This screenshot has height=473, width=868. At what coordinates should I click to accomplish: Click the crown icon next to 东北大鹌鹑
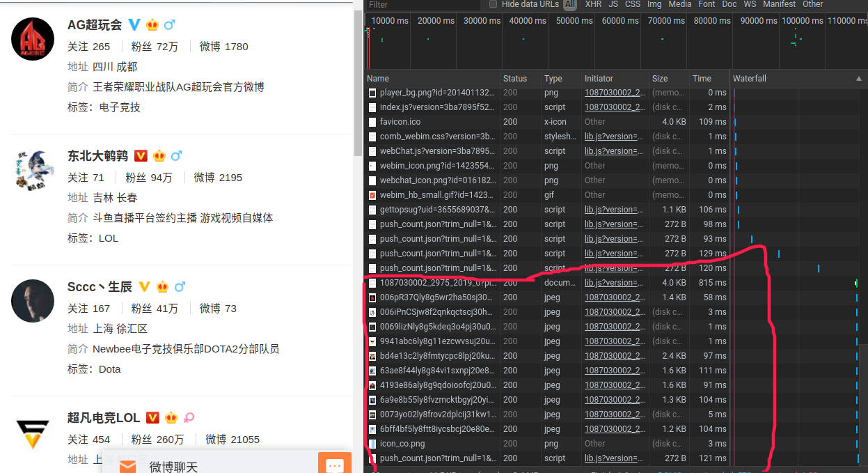[159, 156]
